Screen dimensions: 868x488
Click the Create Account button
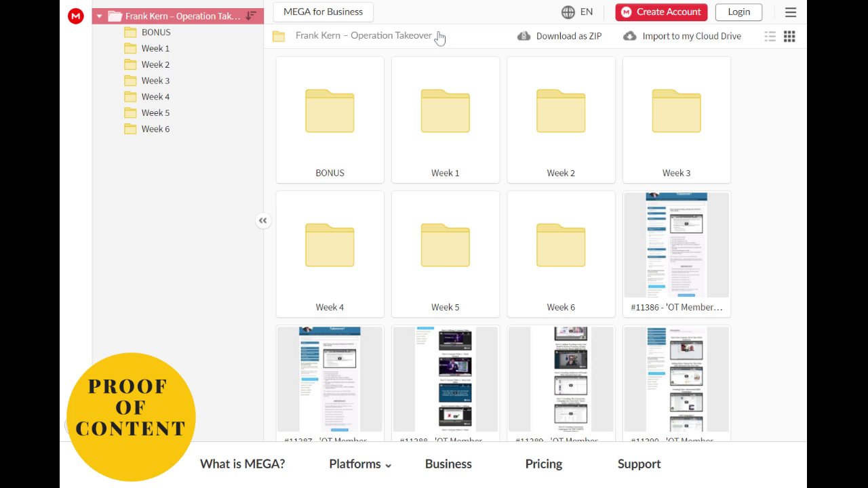click(661, 12)
